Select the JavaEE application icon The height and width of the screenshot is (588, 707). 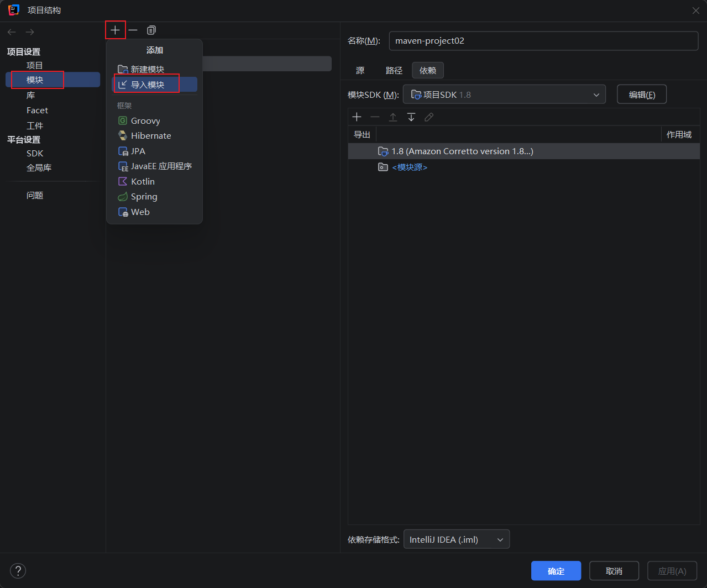point(123,166)
